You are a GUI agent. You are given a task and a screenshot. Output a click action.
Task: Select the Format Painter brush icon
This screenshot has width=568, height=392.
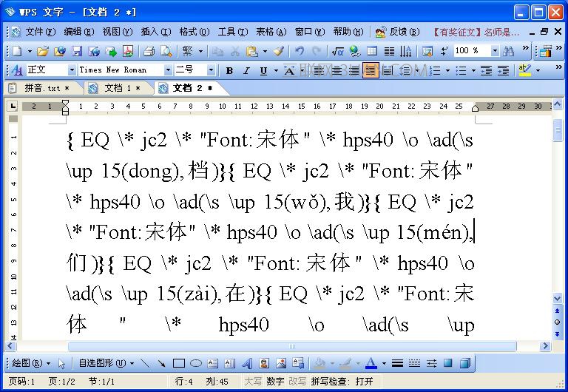(279, 51)
